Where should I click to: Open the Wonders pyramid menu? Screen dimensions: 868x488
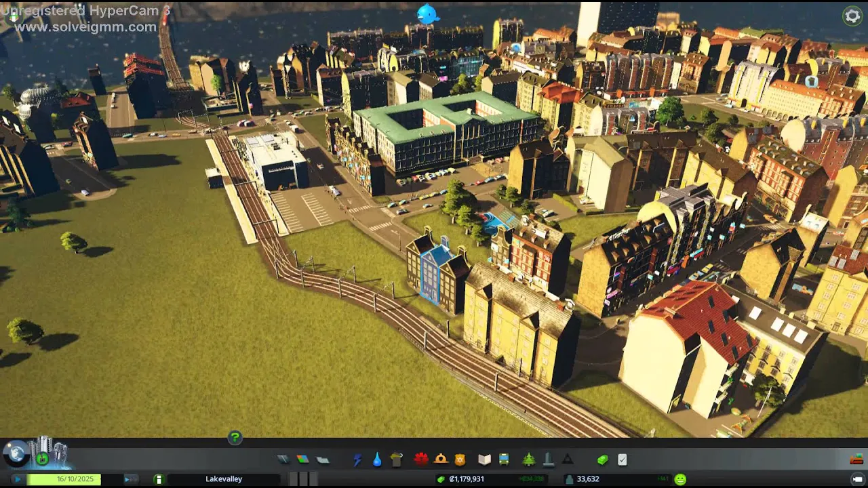(x=568, y=460)
